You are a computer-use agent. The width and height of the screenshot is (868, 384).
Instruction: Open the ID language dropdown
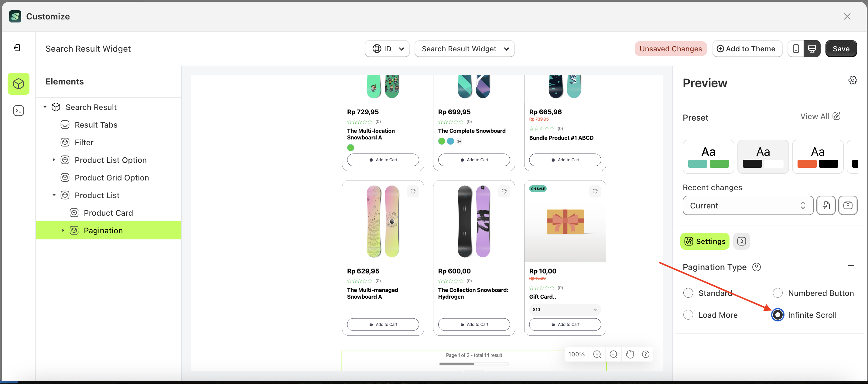(387, 49)
